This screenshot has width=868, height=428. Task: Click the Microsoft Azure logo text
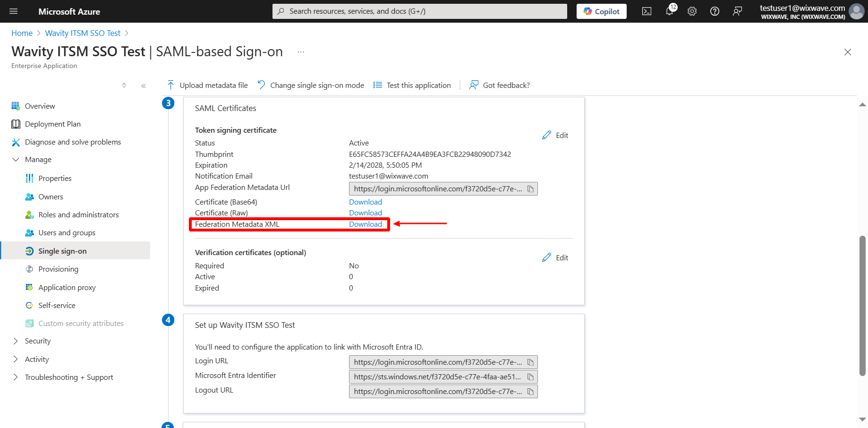point(69,11)
